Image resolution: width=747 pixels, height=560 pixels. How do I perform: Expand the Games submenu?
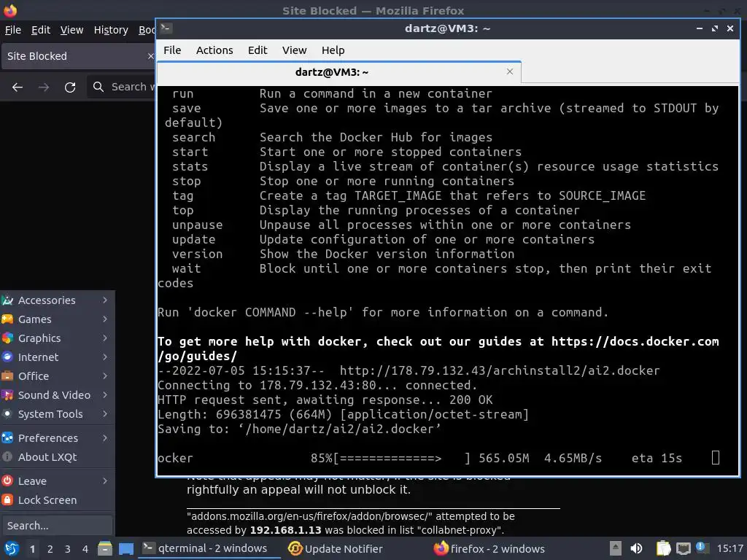[57, 319]
